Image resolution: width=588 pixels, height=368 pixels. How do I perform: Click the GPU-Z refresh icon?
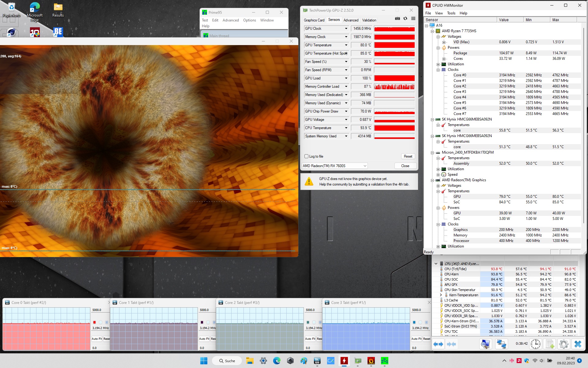click(405, 19)
